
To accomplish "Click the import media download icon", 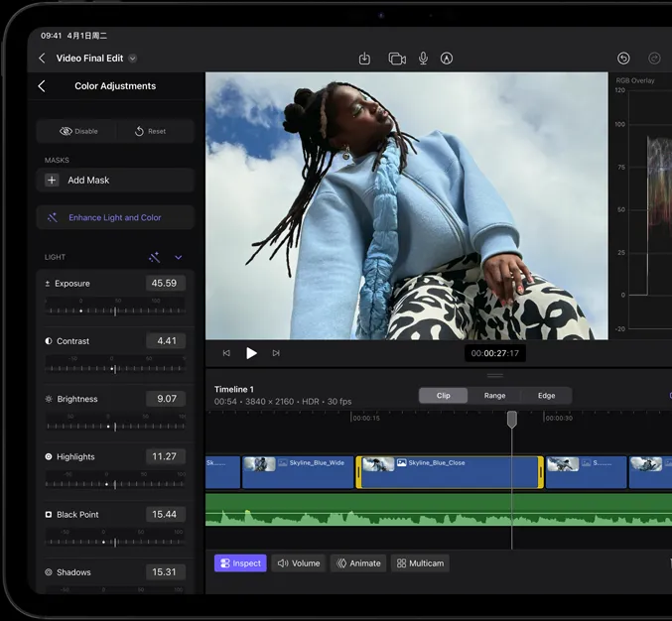I will coord(364,59).
